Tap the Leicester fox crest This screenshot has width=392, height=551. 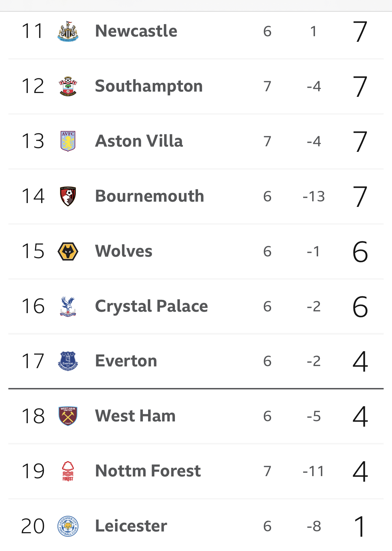[x=68, y=526]
